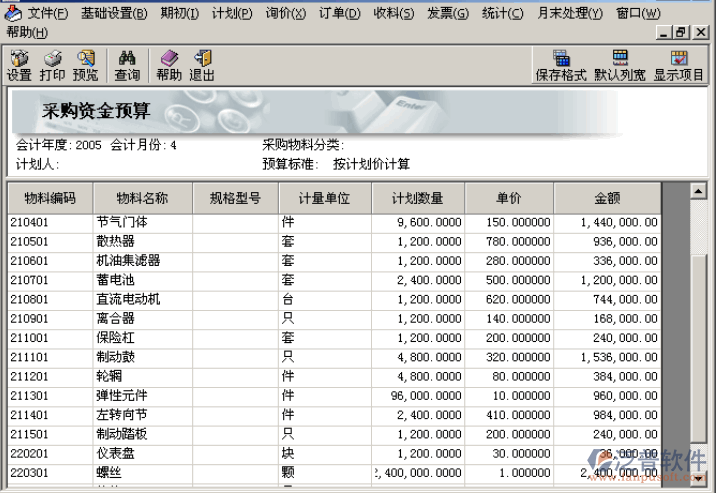Open the 订单(D) menu
Screen dimensions: 717x493
(340, 13)
